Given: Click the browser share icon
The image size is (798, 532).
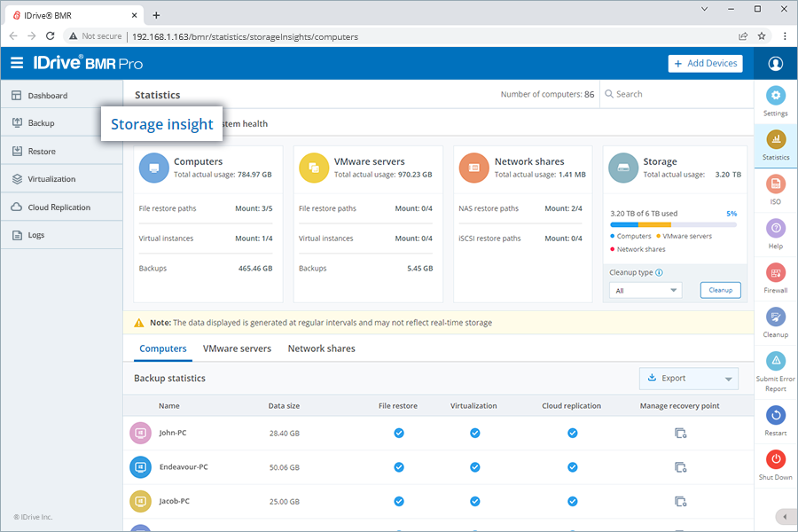Looking at the screenshot, I should click(x=743, y=36).
